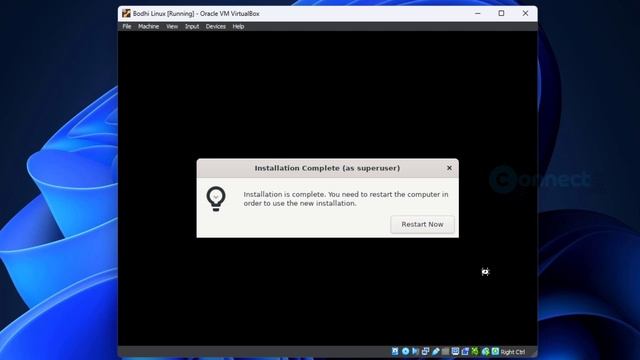Minimize the VirtualBox window

tap(478, 13)
